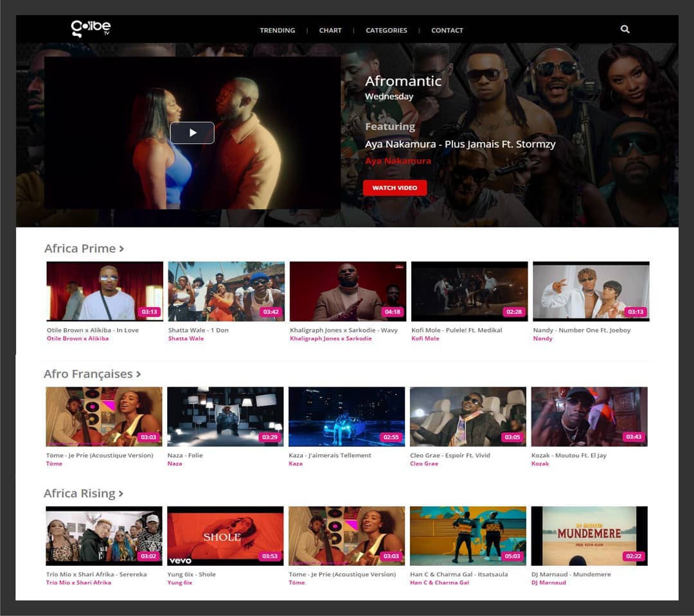Image resolution: width=694 pixels, height=616 pixels.
Task: Click artist link 'Nandy'
Action: pos(542,339)
